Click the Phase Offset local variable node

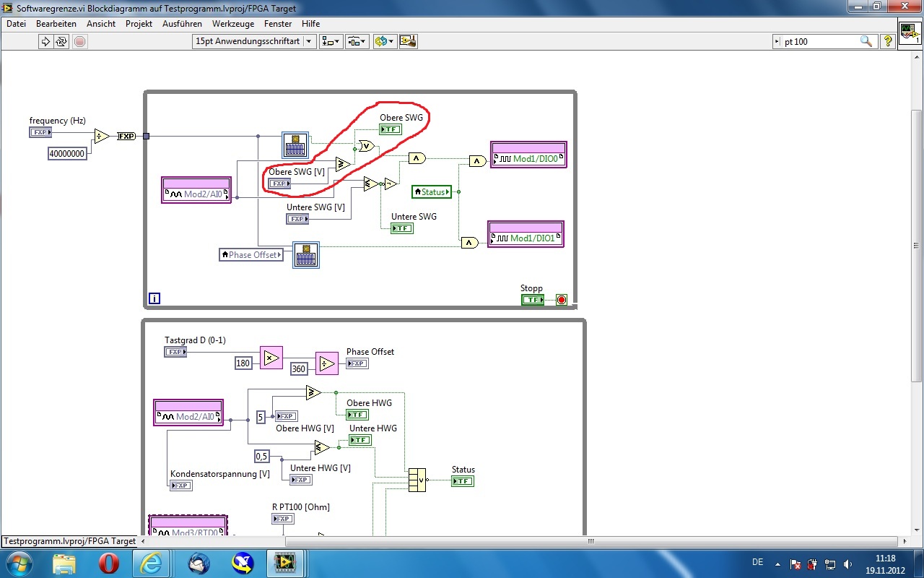[252, 255]
